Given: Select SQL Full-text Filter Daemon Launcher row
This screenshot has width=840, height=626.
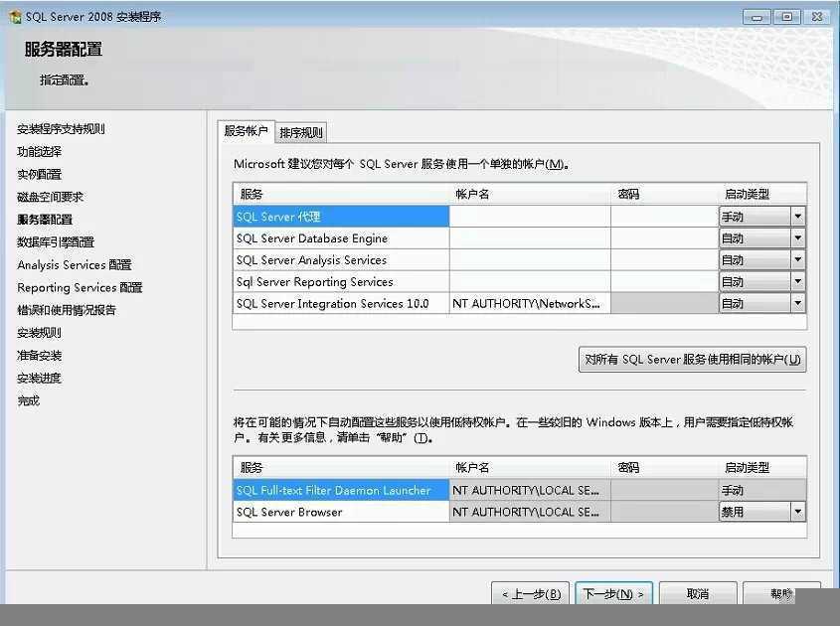Looking at the screenshot, I should (341, 490).
